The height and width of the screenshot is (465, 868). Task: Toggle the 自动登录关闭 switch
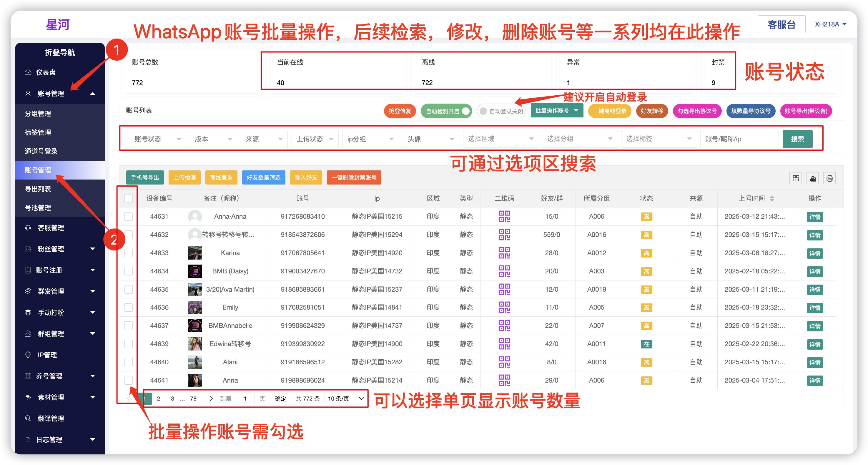[501, 111]
